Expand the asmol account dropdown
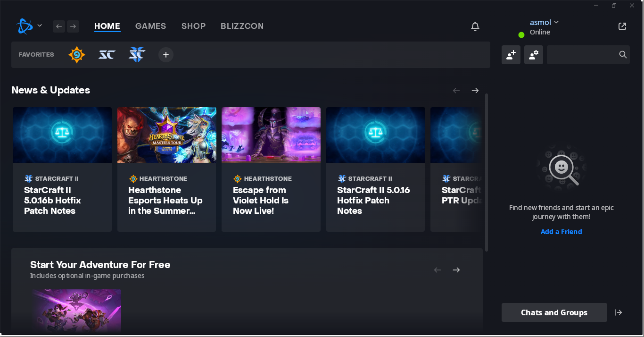This screenshot has height=337, width=644. pos(544,22)
